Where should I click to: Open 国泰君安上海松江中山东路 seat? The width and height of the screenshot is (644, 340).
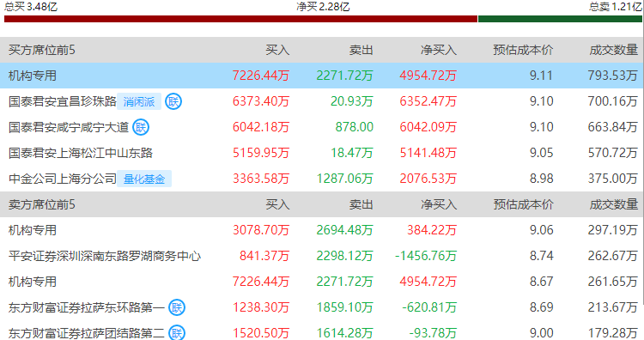[81, 153]
